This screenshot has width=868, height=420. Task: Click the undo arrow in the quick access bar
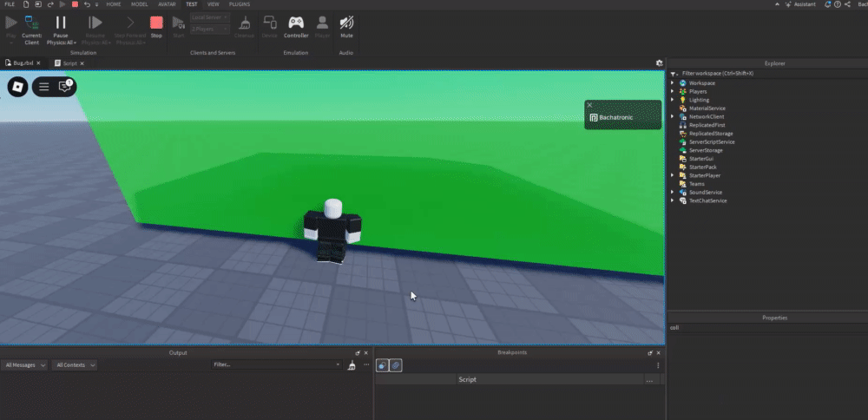pyautogui.click(x=87, y=4)
